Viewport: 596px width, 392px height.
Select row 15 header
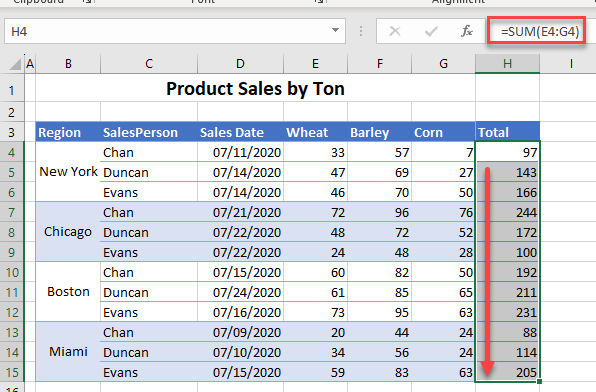pyautogui.click(x=12, y=372)
